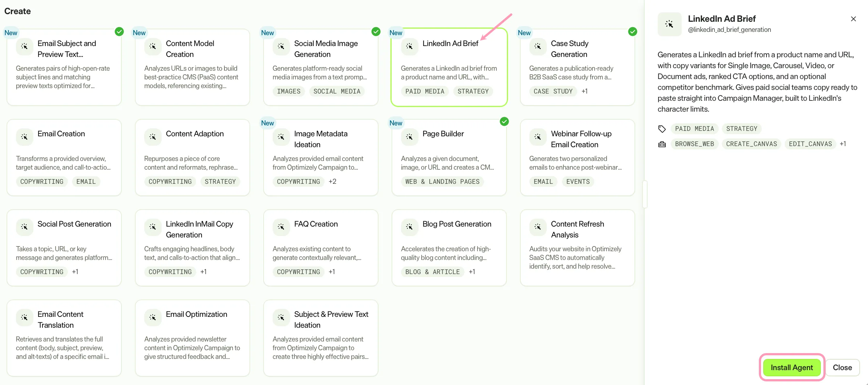The width and height of the screenshot is (868, 385).
Task: Open the Webinar Follow-up Email Creation card
Action: [x=578, y=158]
